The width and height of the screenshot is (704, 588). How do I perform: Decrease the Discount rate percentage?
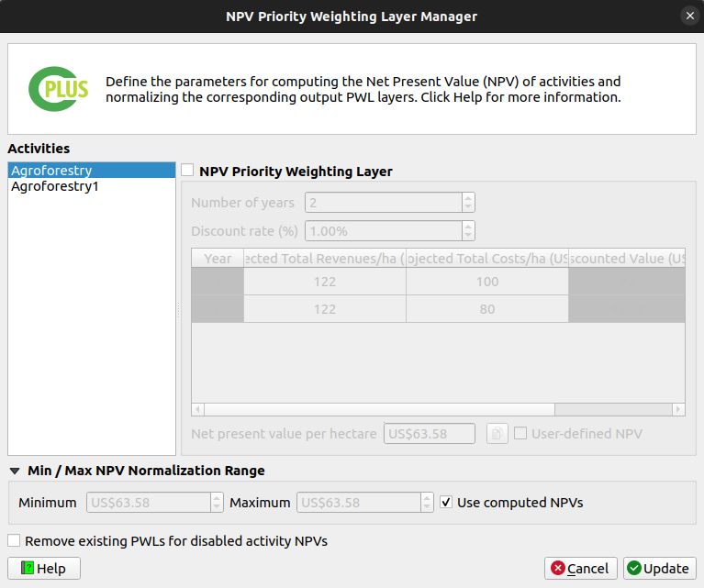click(468, 235)
